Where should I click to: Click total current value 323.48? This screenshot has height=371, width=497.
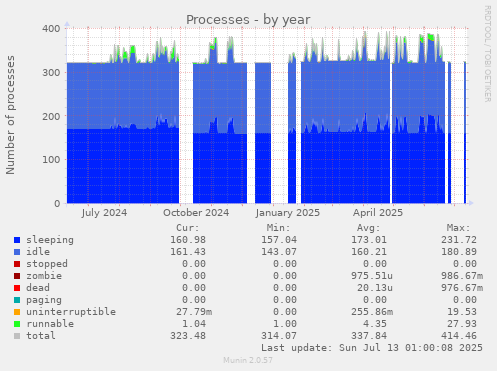[188, 336]
